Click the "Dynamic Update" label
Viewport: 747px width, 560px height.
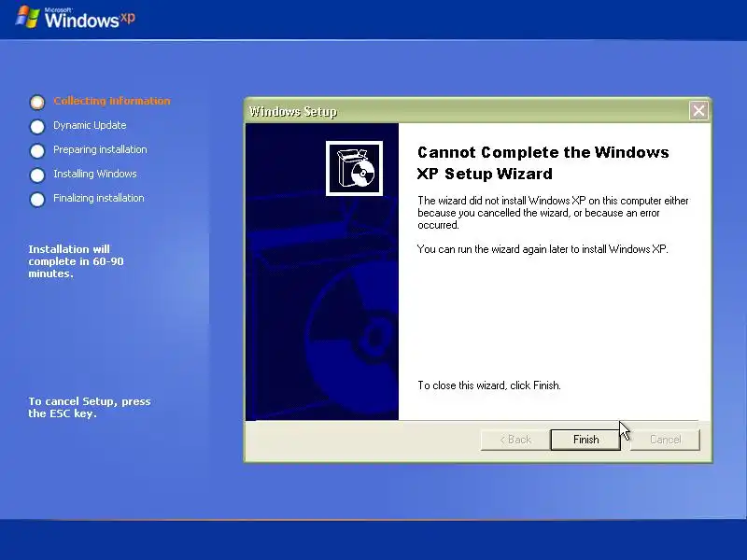coord(90,125)
